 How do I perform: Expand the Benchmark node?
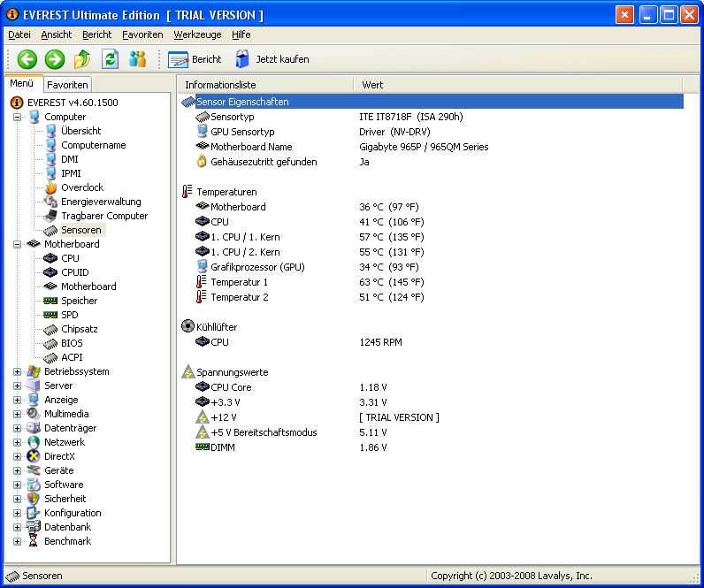17,541
